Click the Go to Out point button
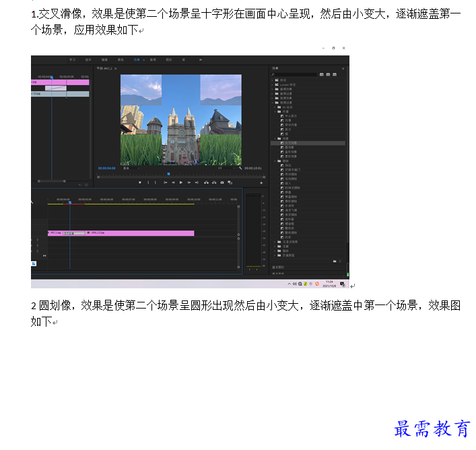The height and width of the screenshot is (450, 476). point(197,183)
